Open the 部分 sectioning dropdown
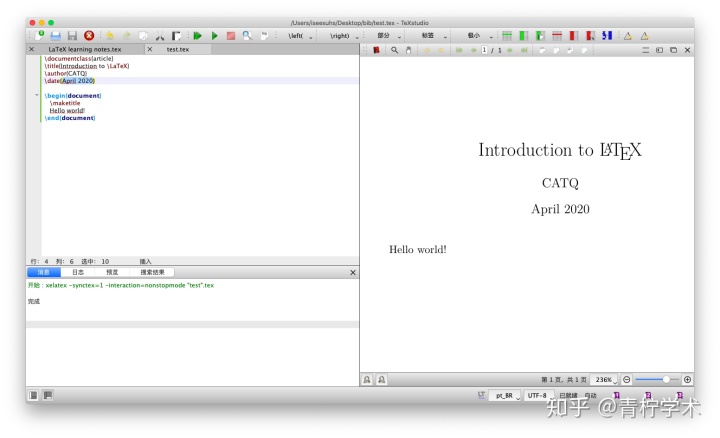The width and height of the screenshot is (720, 438). coord(389,36)
